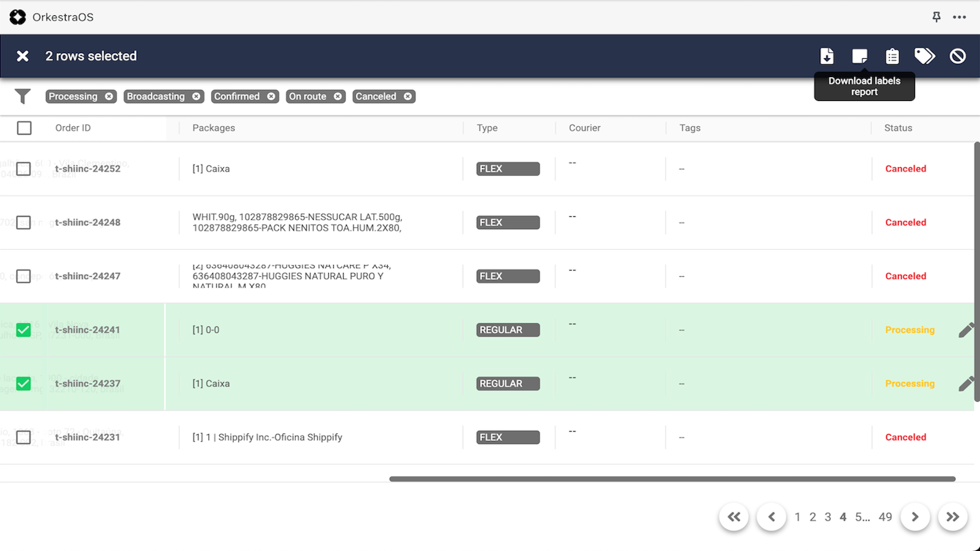
Task: Remove the Confirmed filter chip
Action: 271,97
